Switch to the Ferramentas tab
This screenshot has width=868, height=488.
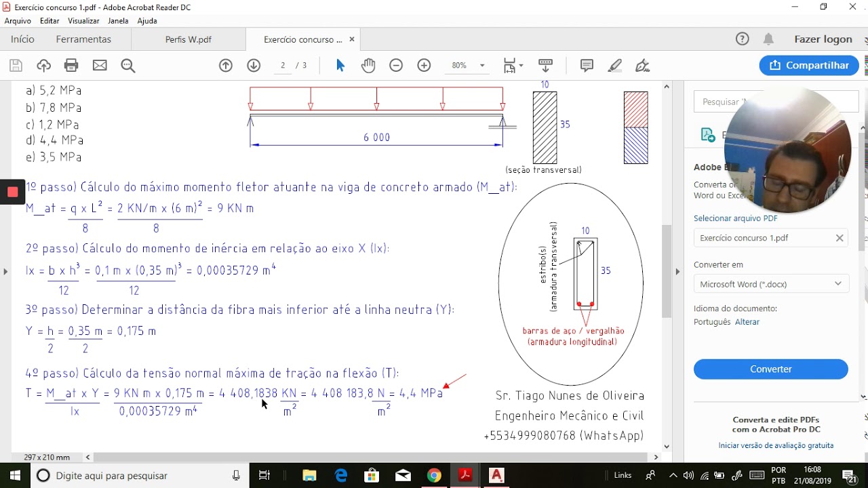click(83, 39)
